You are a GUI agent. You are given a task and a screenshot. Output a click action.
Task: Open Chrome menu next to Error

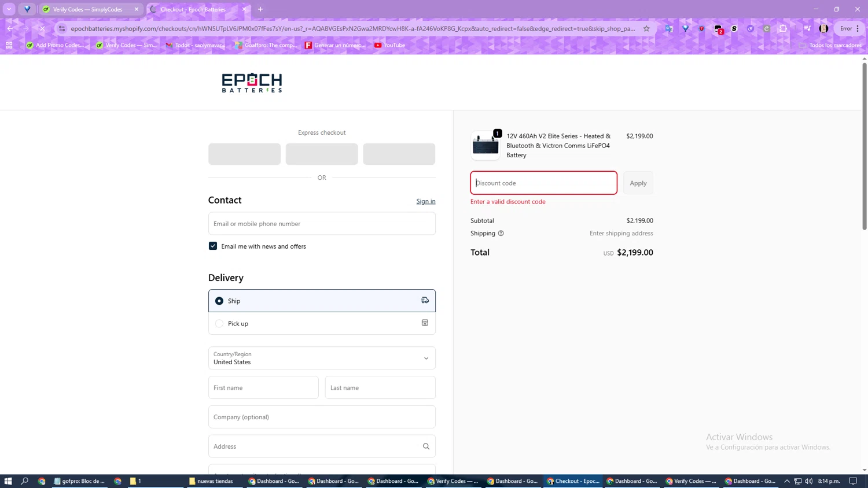pos(858,28)
